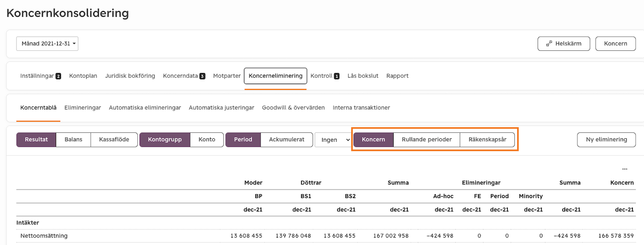
Task: Click the Nettoomsättning row label
Action: pos(44,236)
